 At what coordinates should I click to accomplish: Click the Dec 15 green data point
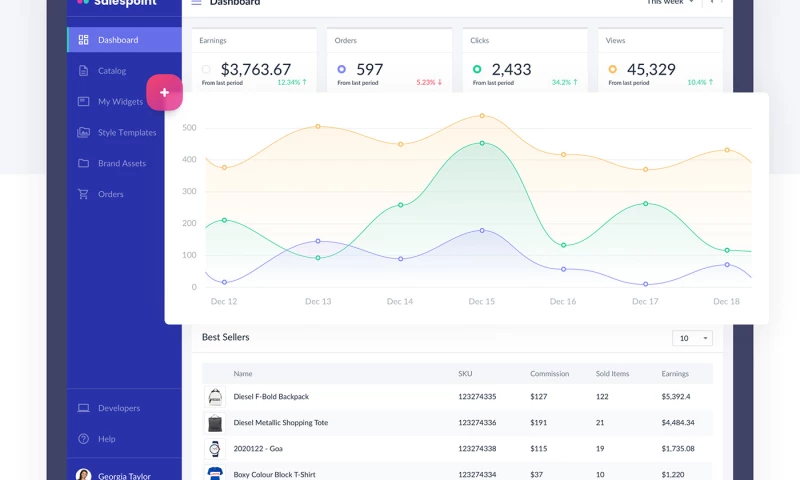pos(482,143)
